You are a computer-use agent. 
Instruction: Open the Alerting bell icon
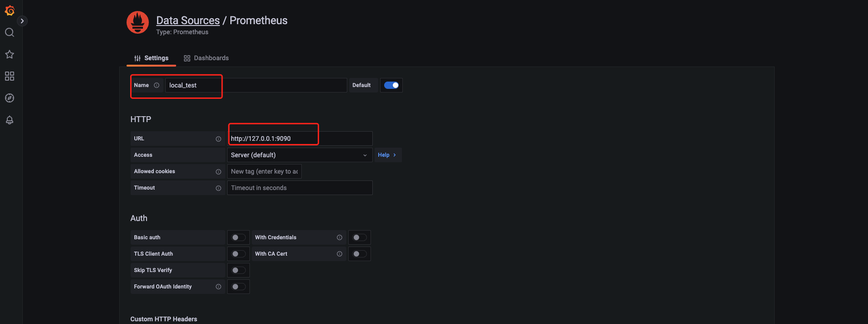click(x=10, y=120)
